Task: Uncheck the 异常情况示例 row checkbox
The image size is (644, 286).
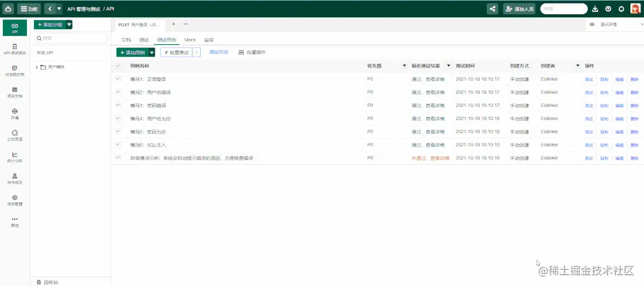Action: [118, 158]
